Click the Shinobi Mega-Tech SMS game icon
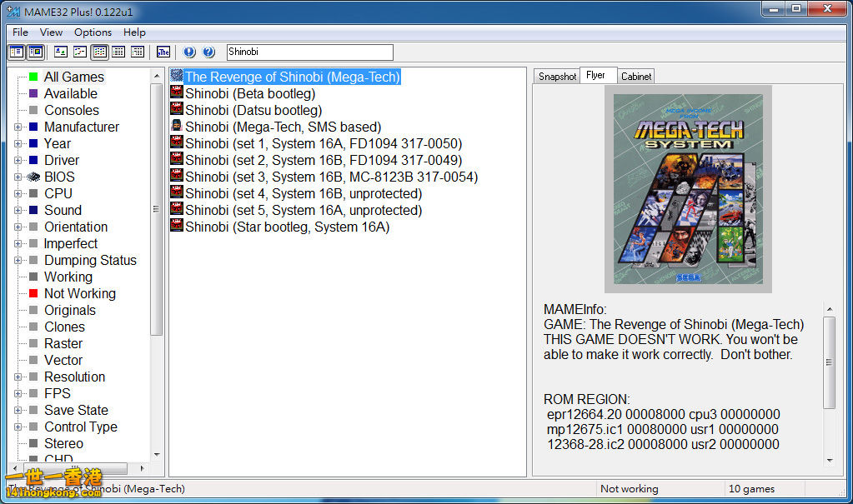 (x=177, y=127)
